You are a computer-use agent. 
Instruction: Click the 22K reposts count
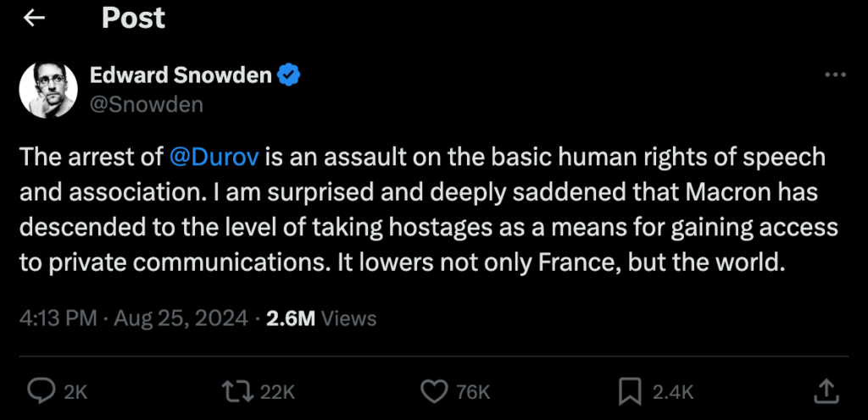click(x=276, y=391)
